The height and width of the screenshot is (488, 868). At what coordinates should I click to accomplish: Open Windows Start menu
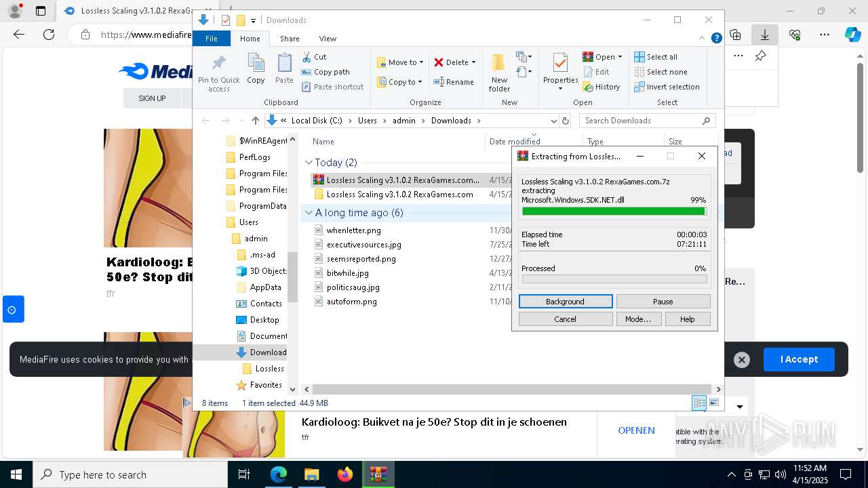16,474
